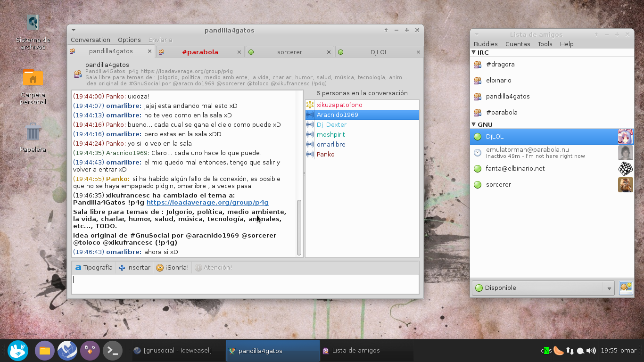Select fanta@elbinario.net buddy
The image size is (644, 362).
552,168
